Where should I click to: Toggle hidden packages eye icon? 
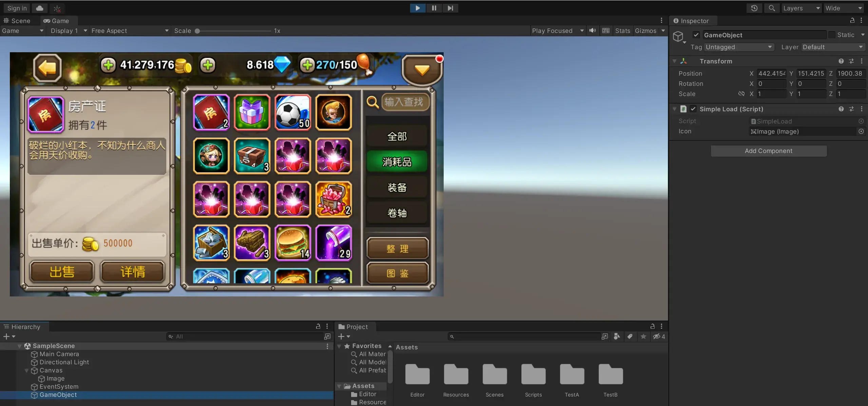pos(659,336)
